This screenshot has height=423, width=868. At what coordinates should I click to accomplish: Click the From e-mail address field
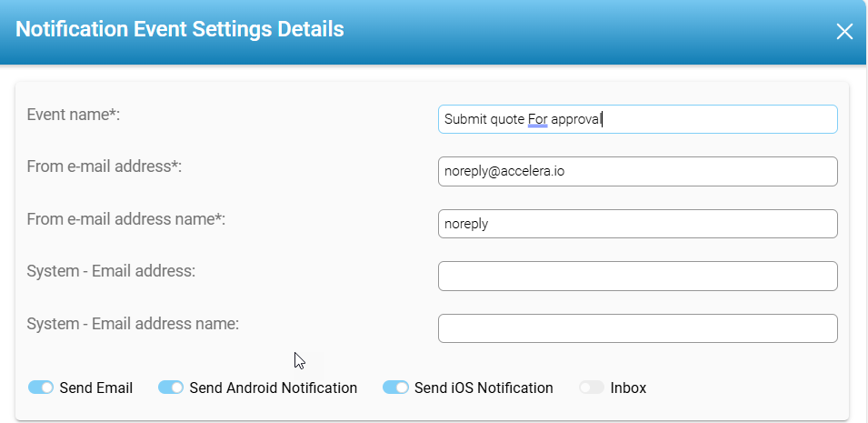point(636,171)
